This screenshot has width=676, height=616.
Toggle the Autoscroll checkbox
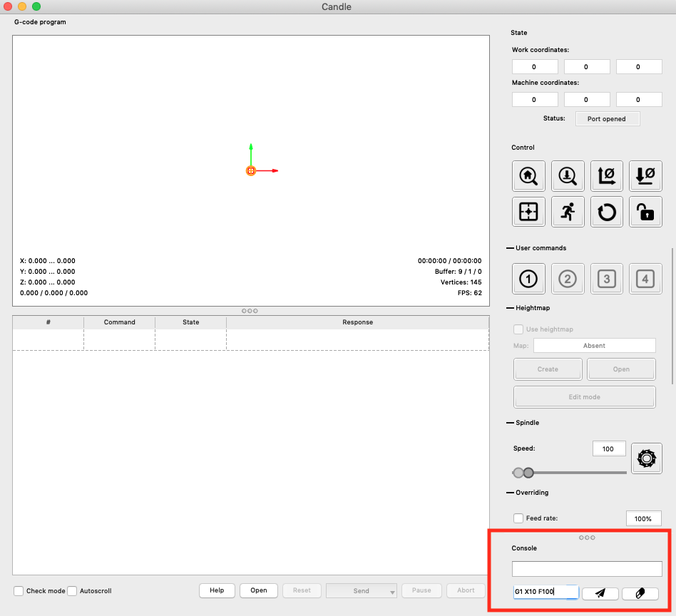coord(72,590)
